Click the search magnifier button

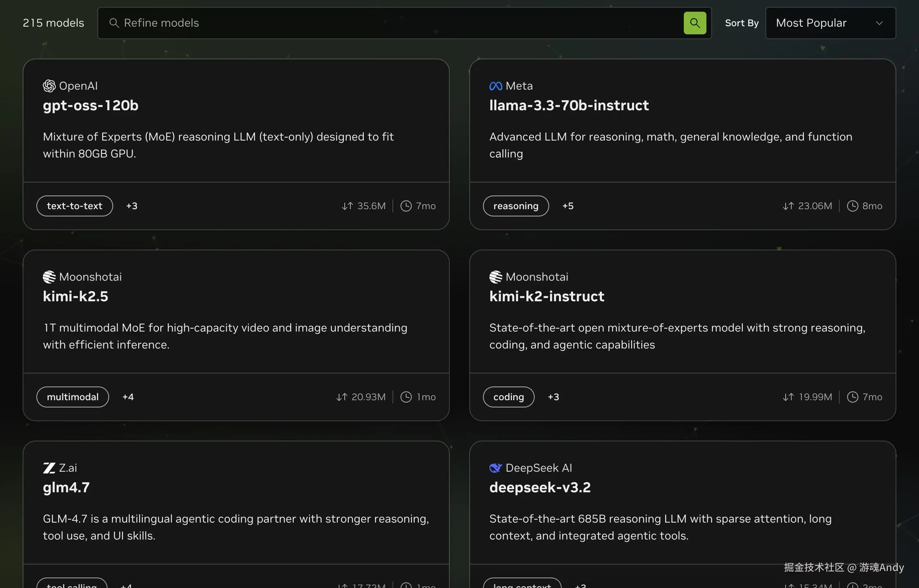[695, 23]
